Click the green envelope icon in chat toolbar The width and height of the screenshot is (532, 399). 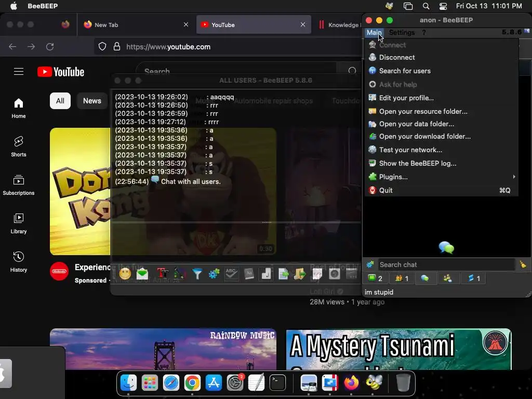[x=142, y=273]
